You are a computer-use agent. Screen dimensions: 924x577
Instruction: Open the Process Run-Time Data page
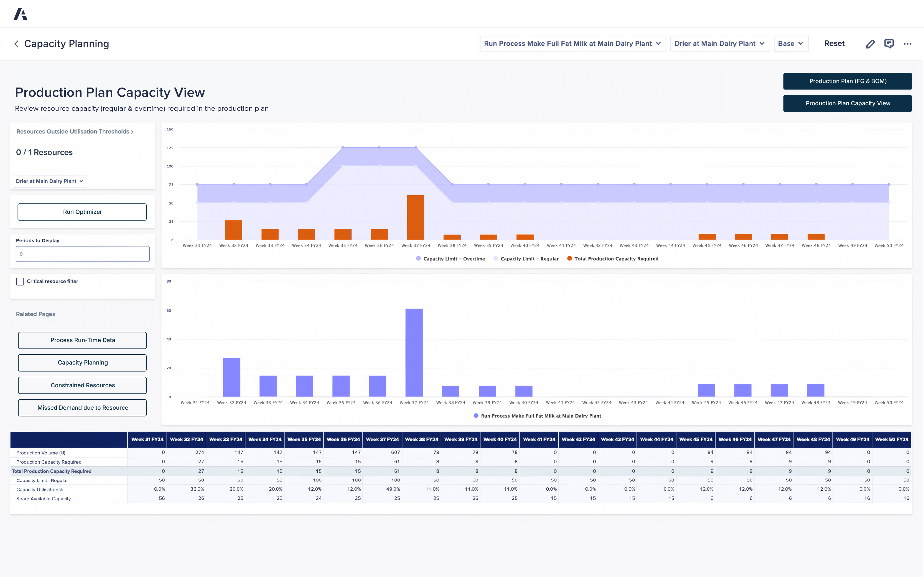pyautogui.click(x=82, y=340)
